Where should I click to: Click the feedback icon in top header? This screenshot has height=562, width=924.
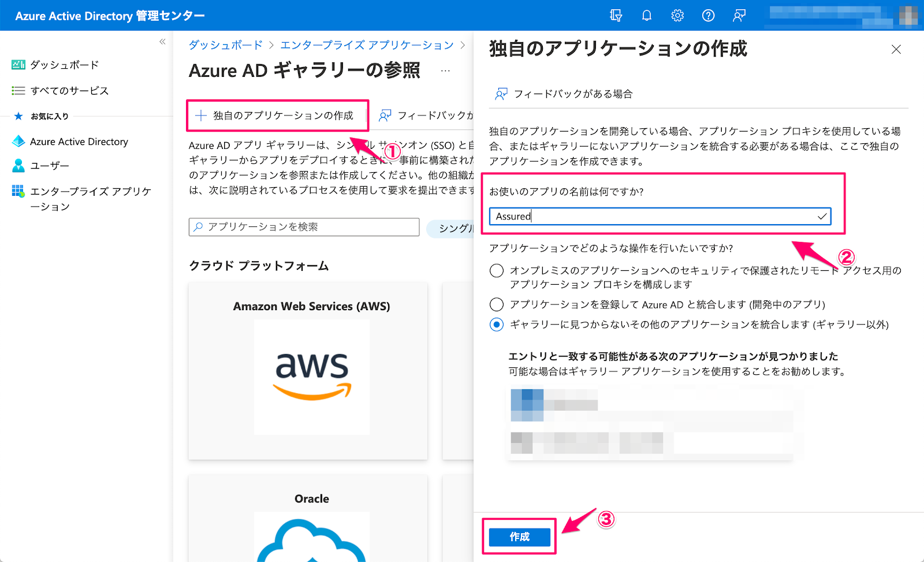tap(739, 16)
